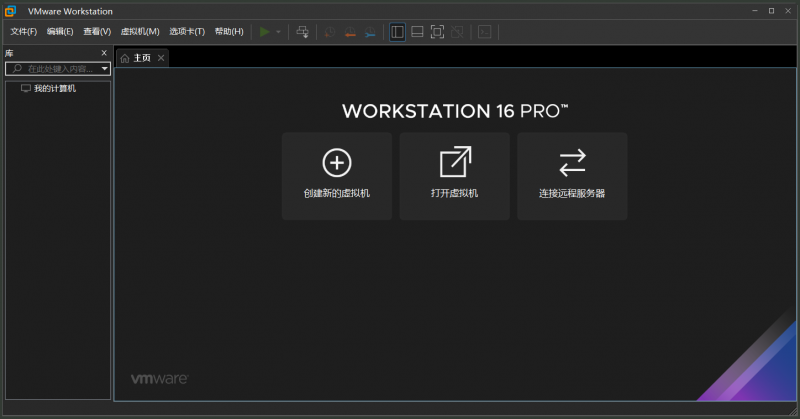The image size is (800, 419).
Task: Toggle the show library sidebar view icon
Action: coord(397,32)
